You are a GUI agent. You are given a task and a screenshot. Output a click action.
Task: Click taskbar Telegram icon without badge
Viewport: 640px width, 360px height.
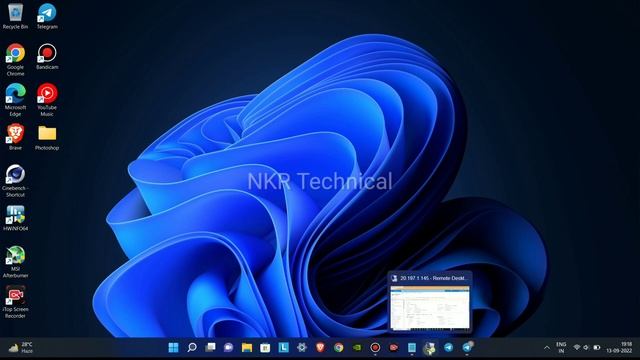coord(449,347)
